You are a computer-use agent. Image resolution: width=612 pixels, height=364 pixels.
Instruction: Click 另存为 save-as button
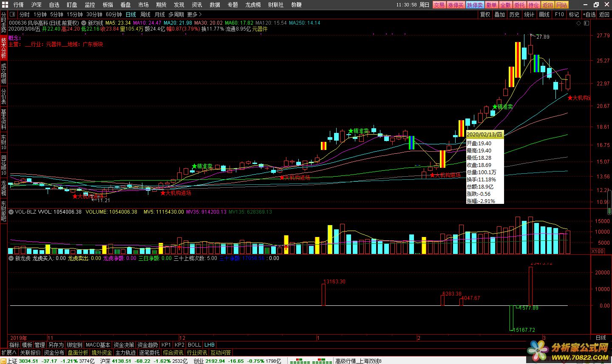(56, 345)
